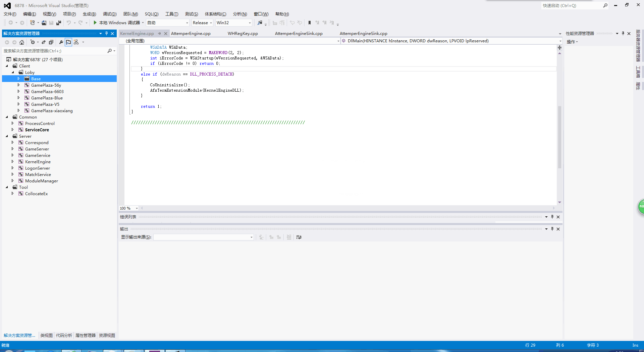Click the Solution Explorer search field
644x352 pixels.
click(x=54, y=51)
